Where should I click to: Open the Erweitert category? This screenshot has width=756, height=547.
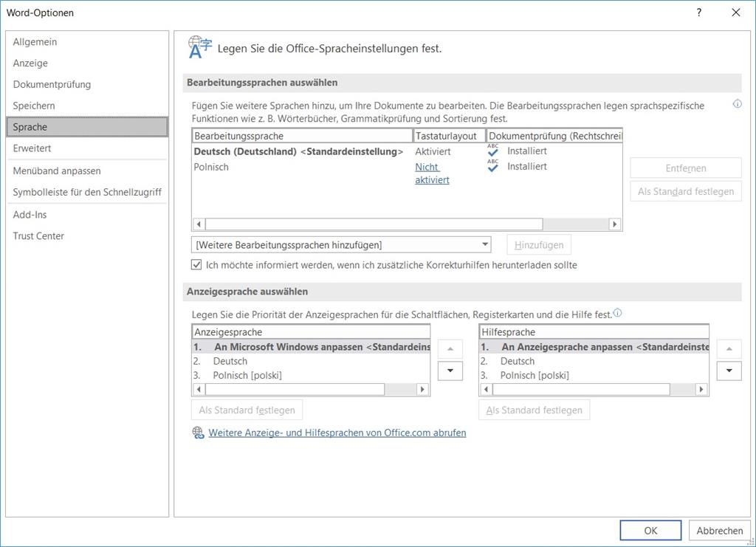tap(87, 148)
